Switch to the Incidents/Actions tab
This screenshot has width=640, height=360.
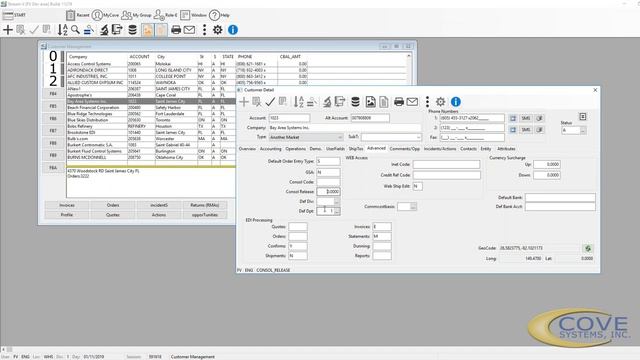pos(440,149)
